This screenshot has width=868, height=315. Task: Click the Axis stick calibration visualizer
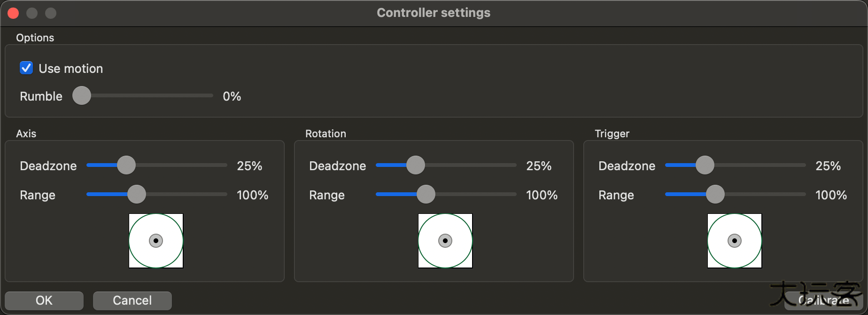click(155, 240)
